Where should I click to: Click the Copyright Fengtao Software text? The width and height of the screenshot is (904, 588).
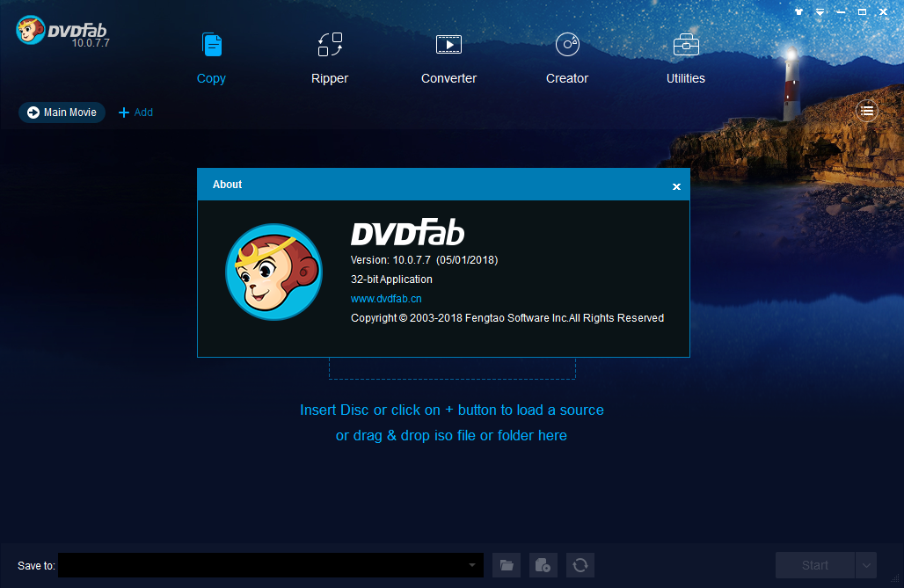coord(507,318)
